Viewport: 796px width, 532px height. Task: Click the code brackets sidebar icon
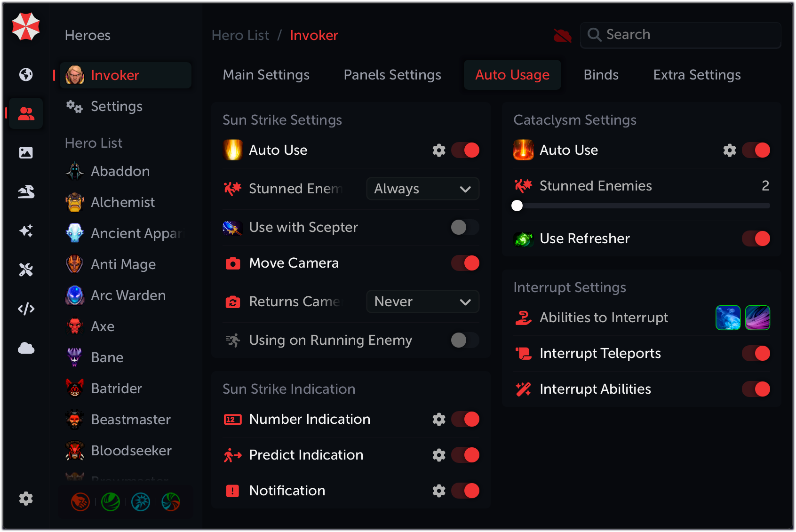tap(26, 309)
